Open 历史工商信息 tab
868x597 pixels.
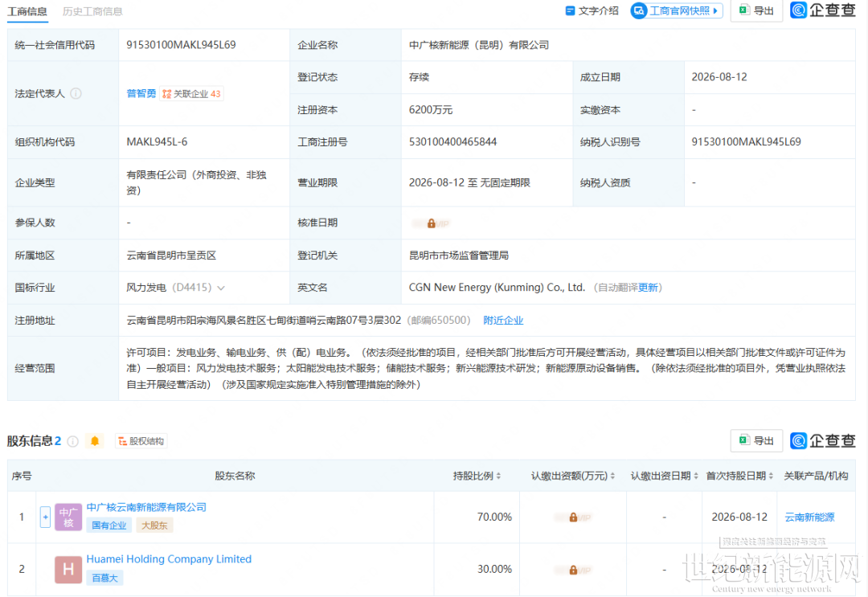coord(92,11)
